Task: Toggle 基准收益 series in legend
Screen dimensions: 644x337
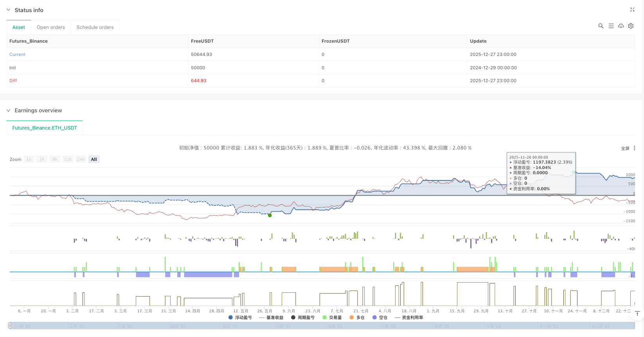Action: (x=271, y=317)
